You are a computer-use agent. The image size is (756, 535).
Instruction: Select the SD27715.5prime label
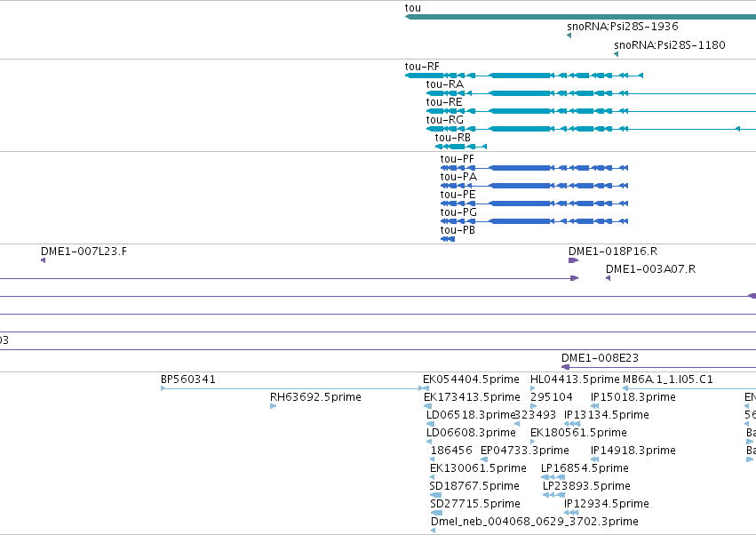(475, 504)
